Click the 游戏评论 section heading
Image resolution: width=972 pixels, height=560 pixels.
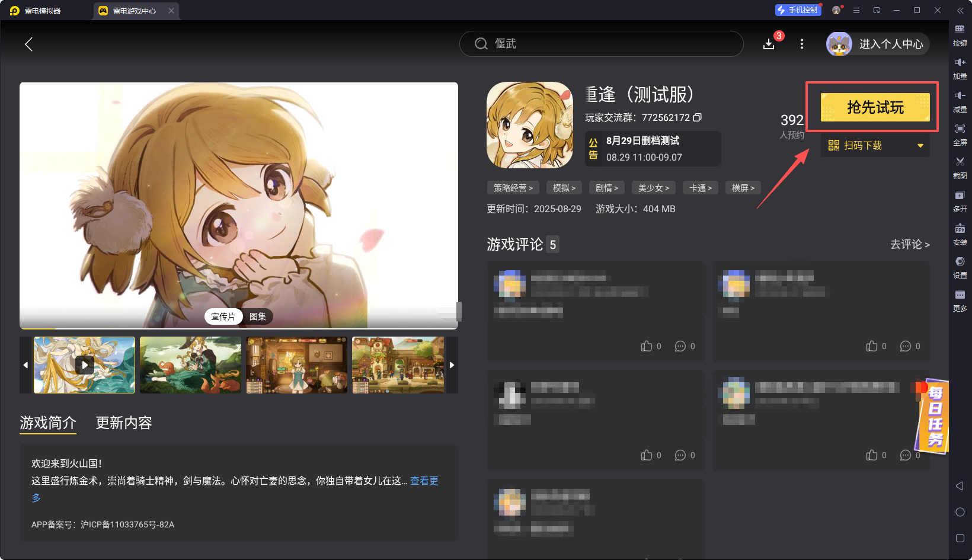[x=515, y=244]
